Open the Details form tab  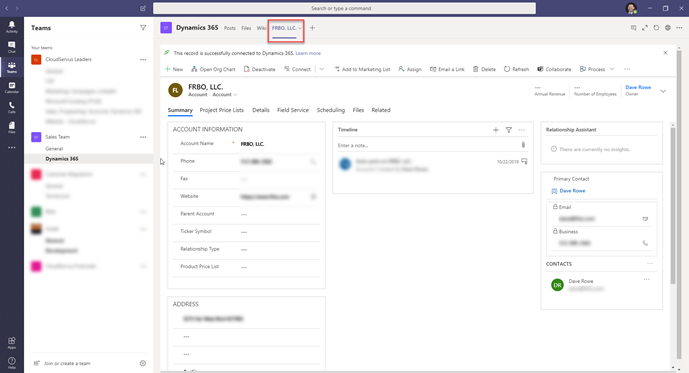(x=261, y=110)
